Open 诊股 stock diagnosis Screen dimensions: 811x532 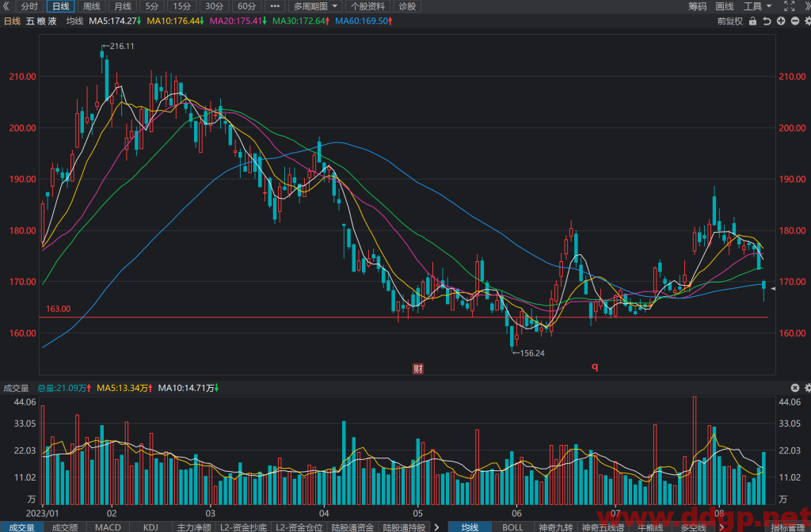pos(407,6)
